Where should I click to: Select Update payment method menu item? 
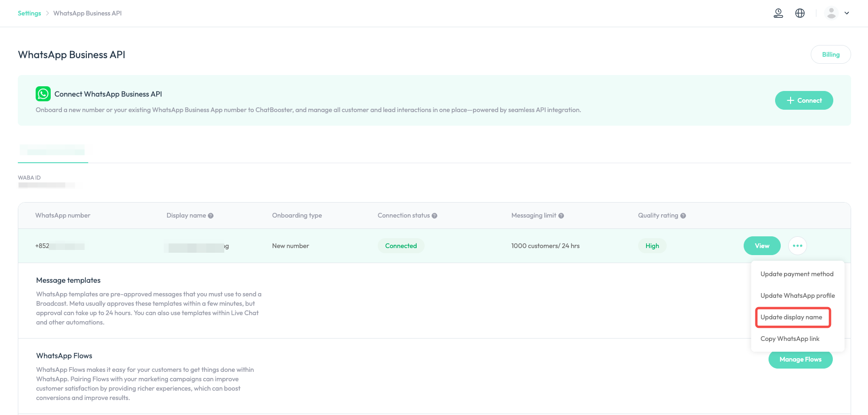(797, 274)
